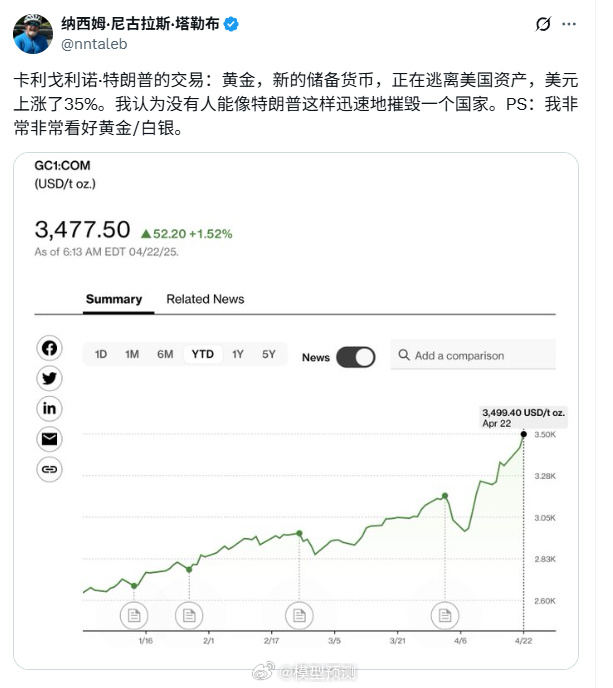Click the Add a comparison field
613x688 pixels.
point(472,355)
